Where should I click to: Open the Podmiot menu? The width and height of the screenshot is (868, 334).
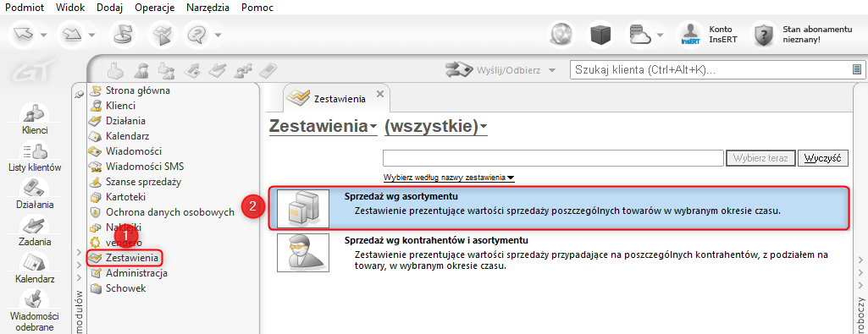25,8
